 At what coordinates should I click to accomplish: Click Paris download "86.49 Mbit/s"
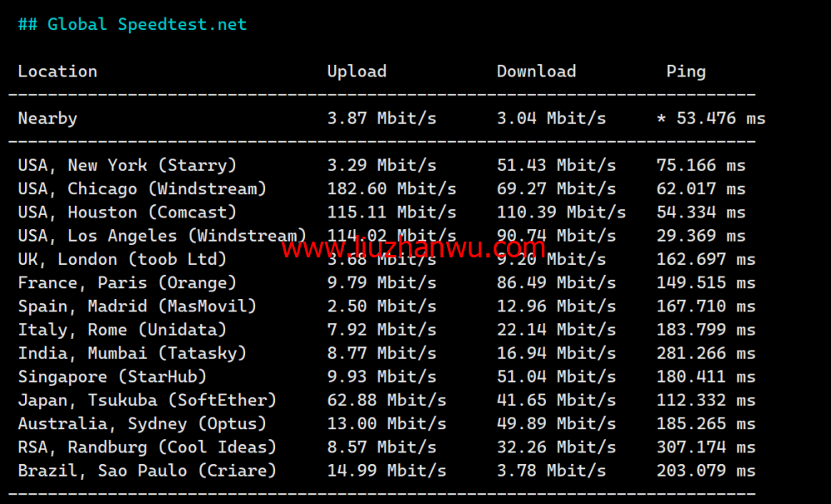557,282
